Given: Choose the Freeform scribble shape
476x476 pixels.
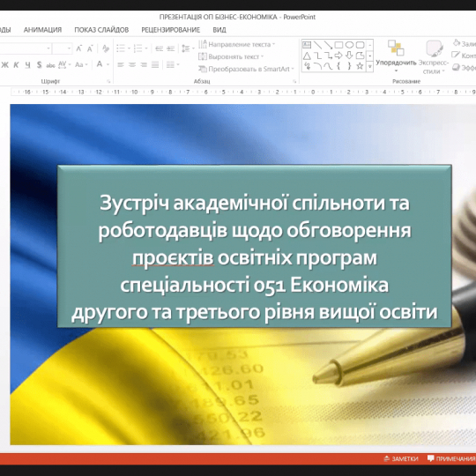Looking at the screenshot, I should [x=307, y=66].
